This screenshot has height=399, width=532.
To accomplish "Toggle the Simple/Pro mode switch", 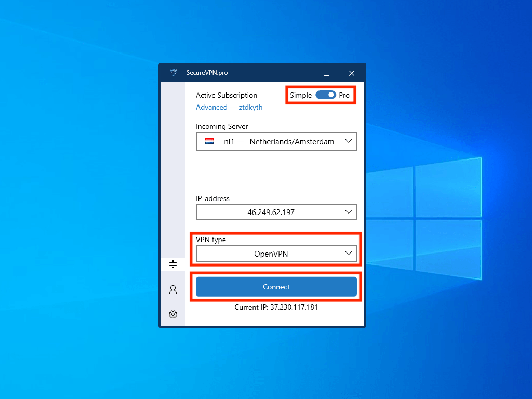I will (x=326, y=95).
